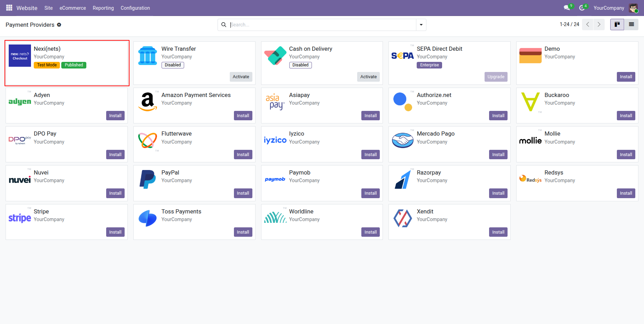Click Upgrade on SEPA Direct Debit
Screen dimensions: 644x324
coord(496,77)
